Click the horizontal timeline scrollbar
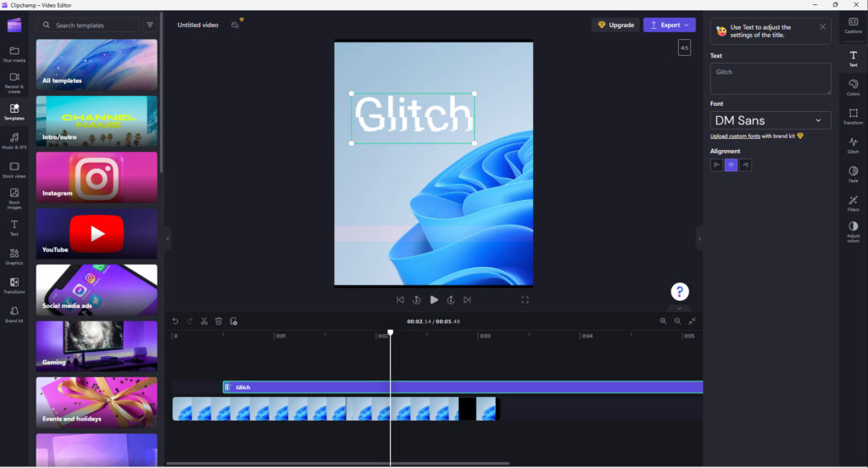Image resolution: width=868 pixels, height=468 pixels. coord(337,464)
